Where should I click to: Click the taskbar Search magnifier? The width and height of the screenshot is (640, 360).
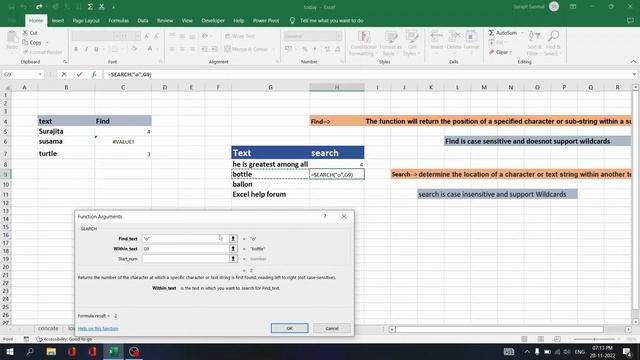[x=30, y=351]
